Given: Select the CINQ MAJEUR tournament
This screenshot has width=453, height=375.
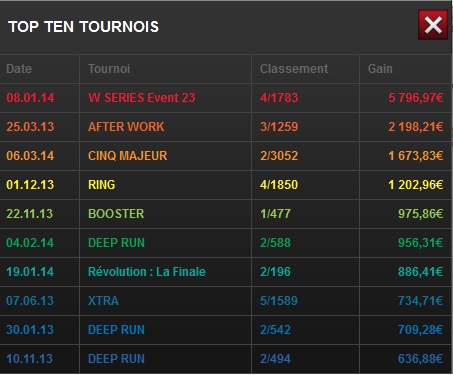Looking at the screenshot, I should click(127, 156).
